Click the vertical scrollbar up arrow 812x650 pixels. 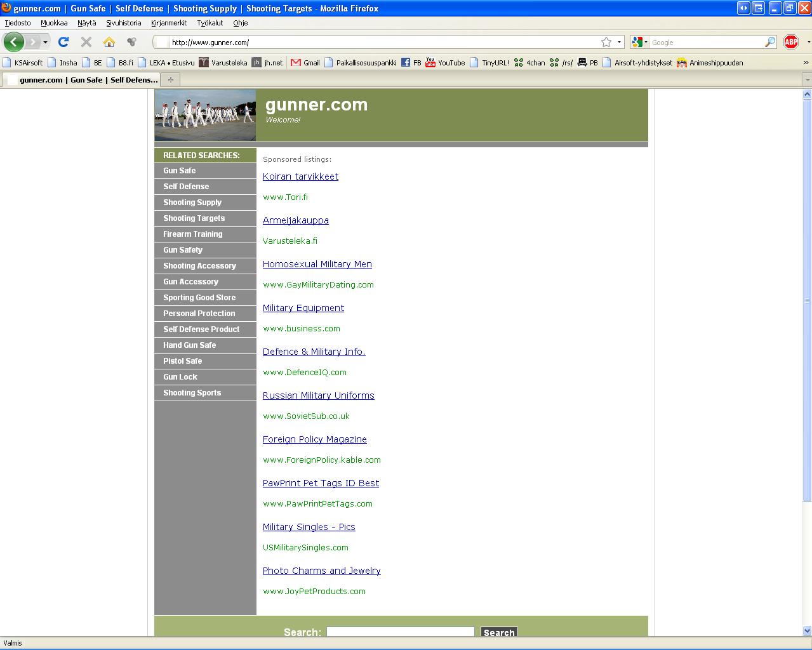tap(807, 95)
